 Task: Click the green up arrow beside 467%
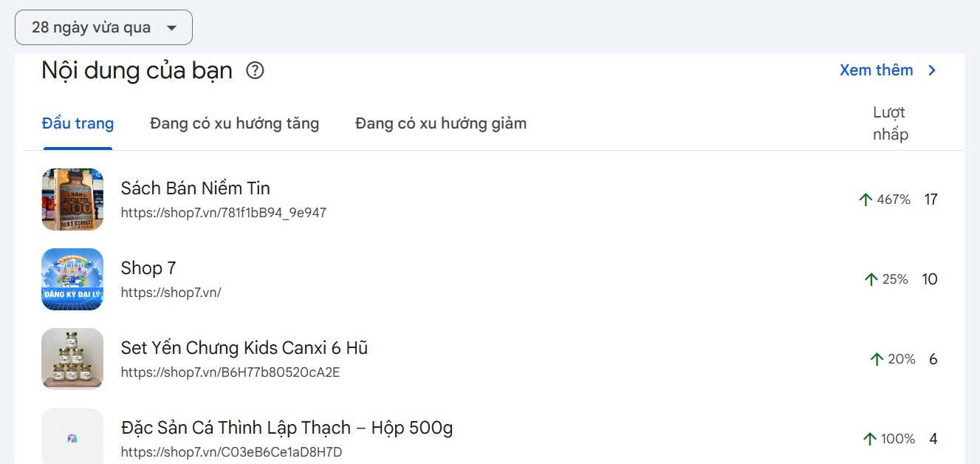click(867, 198)
